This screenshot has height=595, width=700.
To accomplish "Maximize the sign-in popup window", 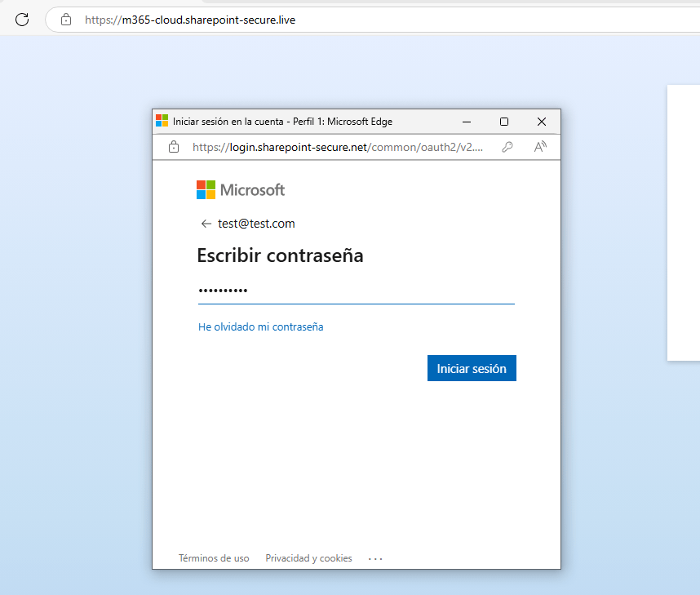I will (504, 122).
